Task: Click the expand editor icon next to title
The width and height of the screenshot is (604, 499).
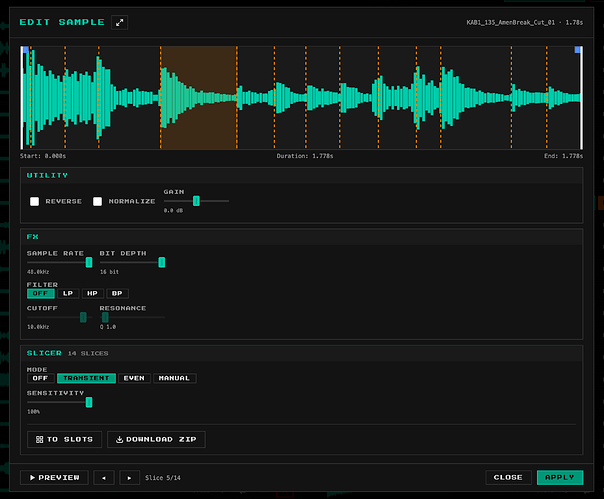Action: [120, 22]
